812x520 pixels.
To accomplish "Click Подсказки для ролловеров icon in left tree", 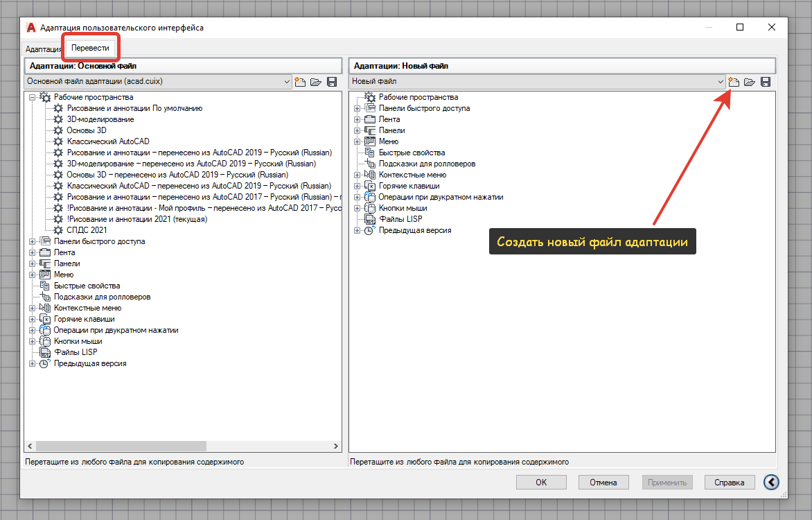I will click(45, 297).
